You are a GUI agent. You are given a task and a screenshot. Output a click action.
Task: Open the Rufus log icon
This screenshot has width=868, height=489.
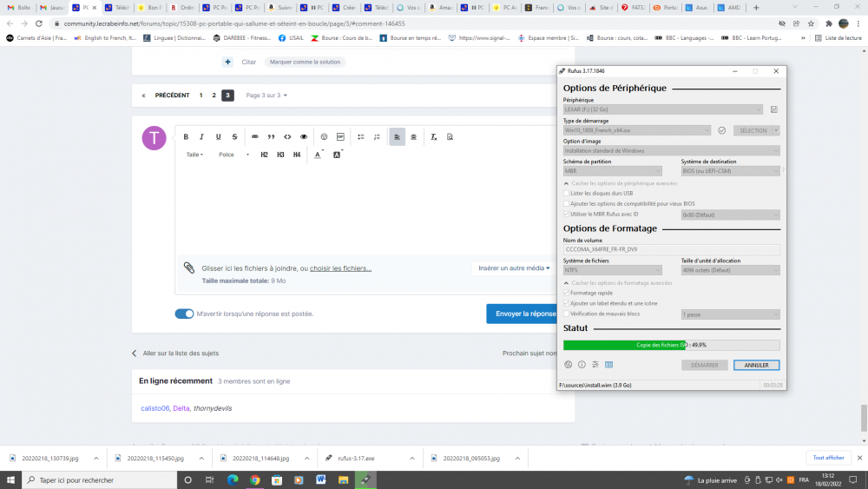point(609,365)
